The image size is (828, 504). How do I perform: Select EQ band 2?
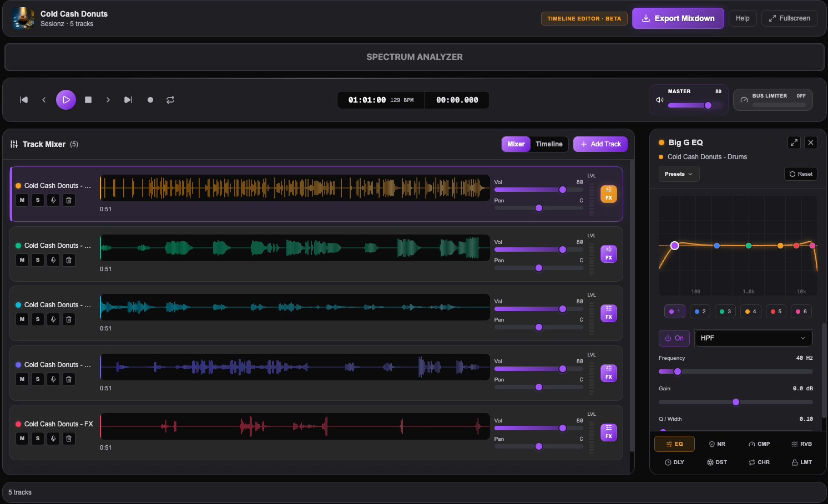(x=700, y=312)
